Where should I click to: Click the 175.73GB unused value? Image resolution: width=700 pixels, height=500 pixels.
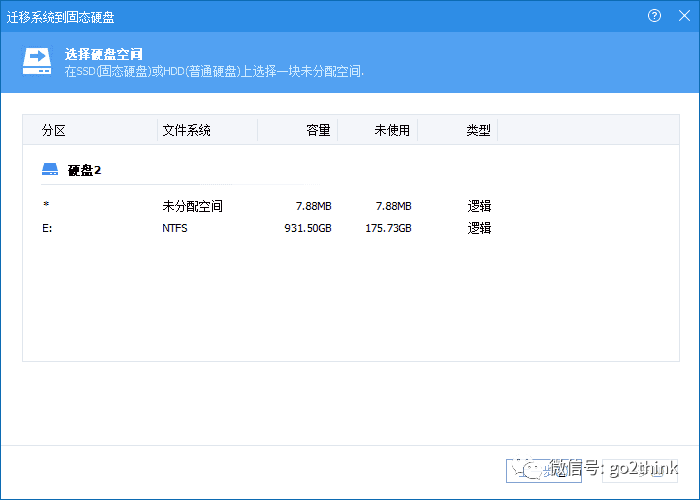388,228
